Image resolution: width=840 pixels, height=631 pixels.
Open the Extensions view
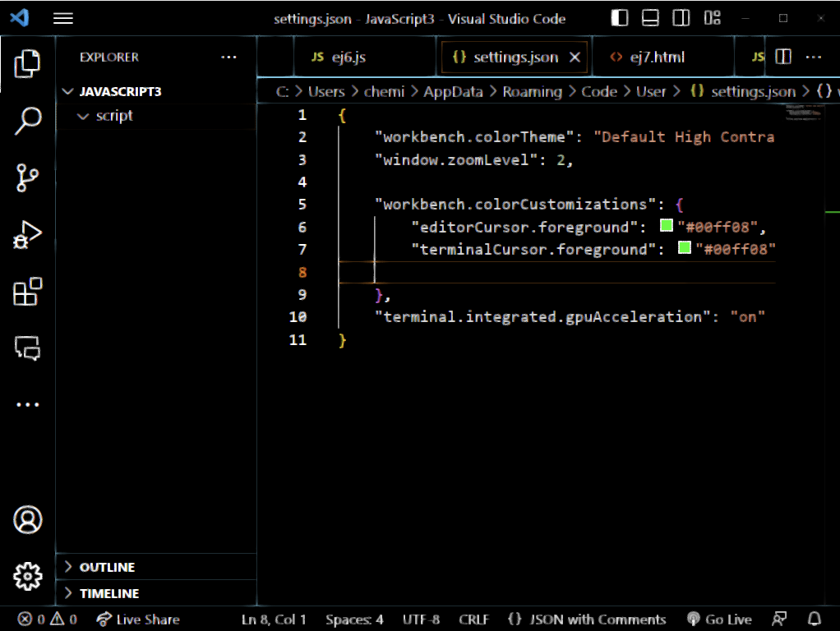click(x=27, y=292)
